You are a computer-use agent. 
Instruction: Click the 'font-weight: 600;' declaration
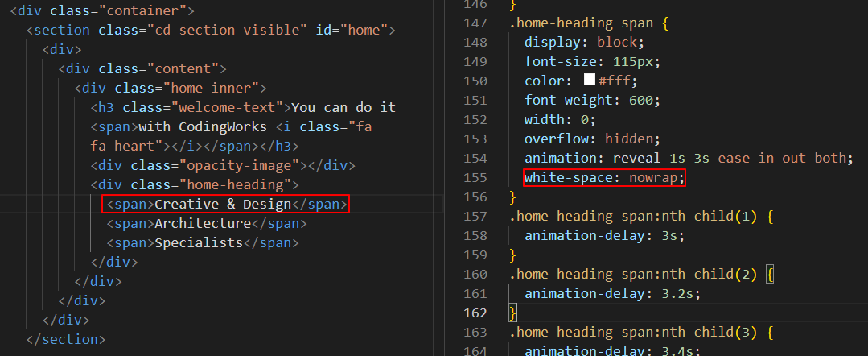(593, 101)
